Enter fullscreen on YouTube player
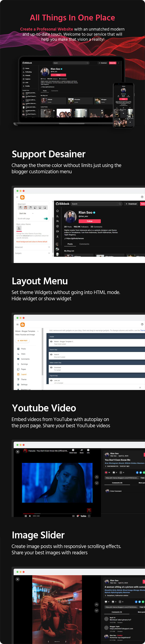Viewport: 145px width, 644px height. [89, 516]
